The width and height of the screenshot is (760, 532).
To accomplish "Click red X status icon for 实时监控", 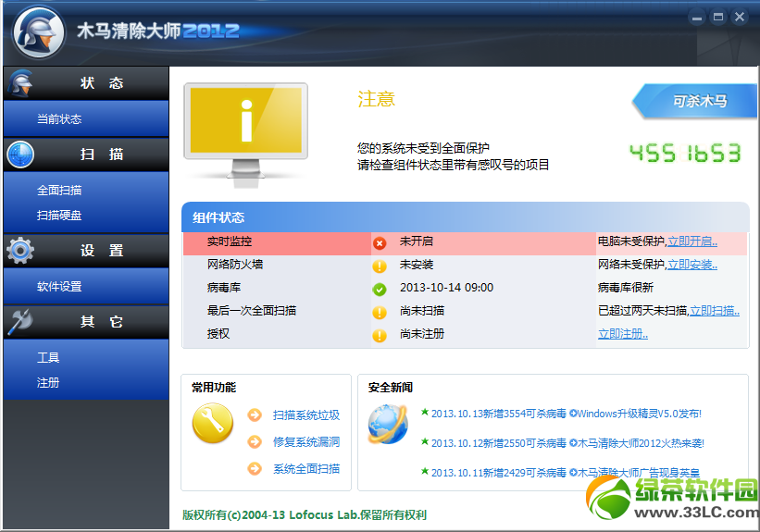I will (x=380, y=243).
